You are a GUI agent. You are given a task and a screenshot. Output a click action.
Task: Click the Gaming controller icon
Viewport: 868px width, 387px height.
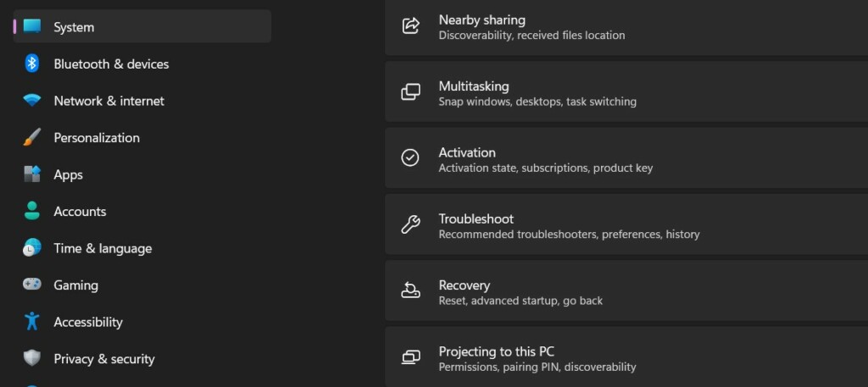pyautogui.click(x=32, y=285)
